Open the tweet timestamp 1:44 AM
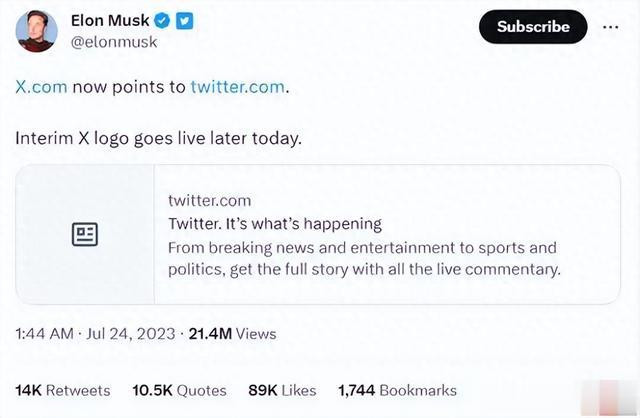Screen dimensions: 640x418 click(x=44, y=334)
